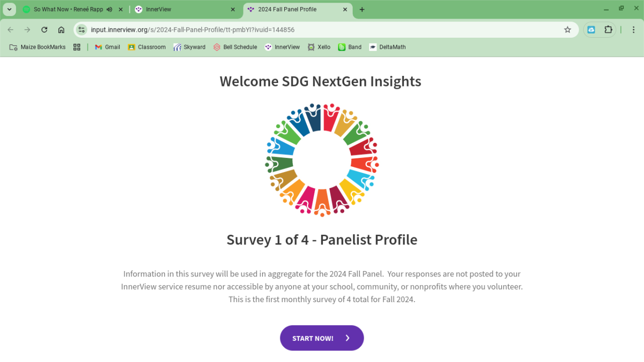Viewport: 644px width, 362px height.
Task: Reload the current page
Action: tap(44, 30)
